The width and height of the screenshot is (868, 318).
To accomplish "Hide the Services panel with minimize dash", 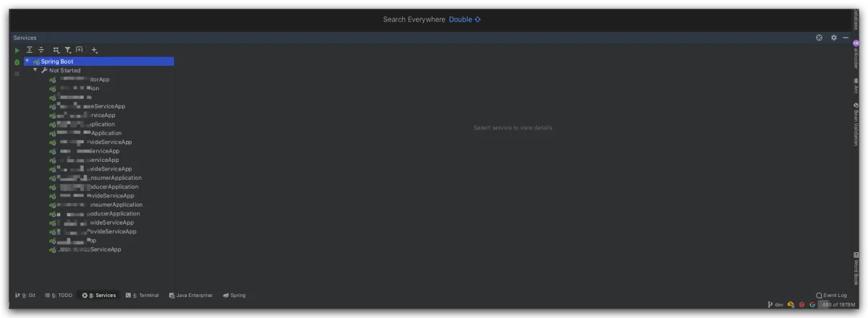I will (x=846, y=38).
